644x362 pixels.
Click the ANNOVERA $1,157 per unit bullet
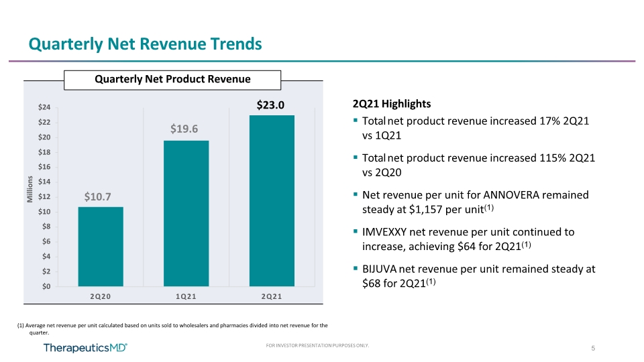[471, 202]
